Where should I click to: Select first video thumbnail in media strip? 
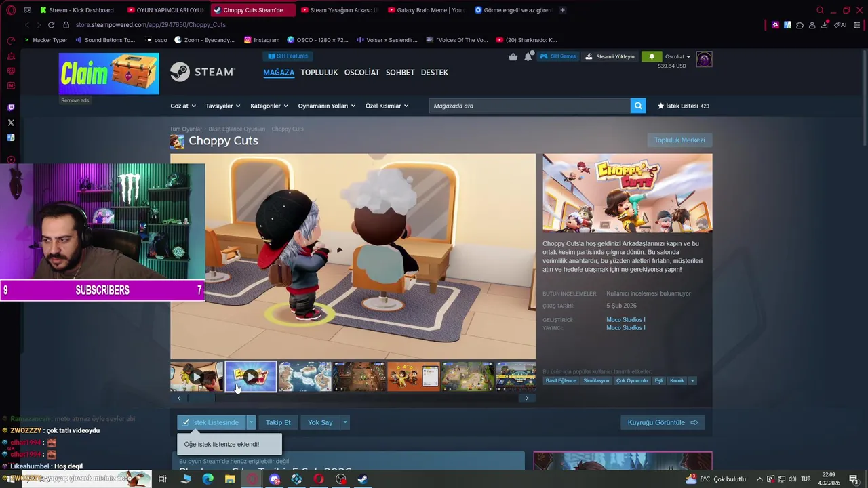[x=197, y=377]
